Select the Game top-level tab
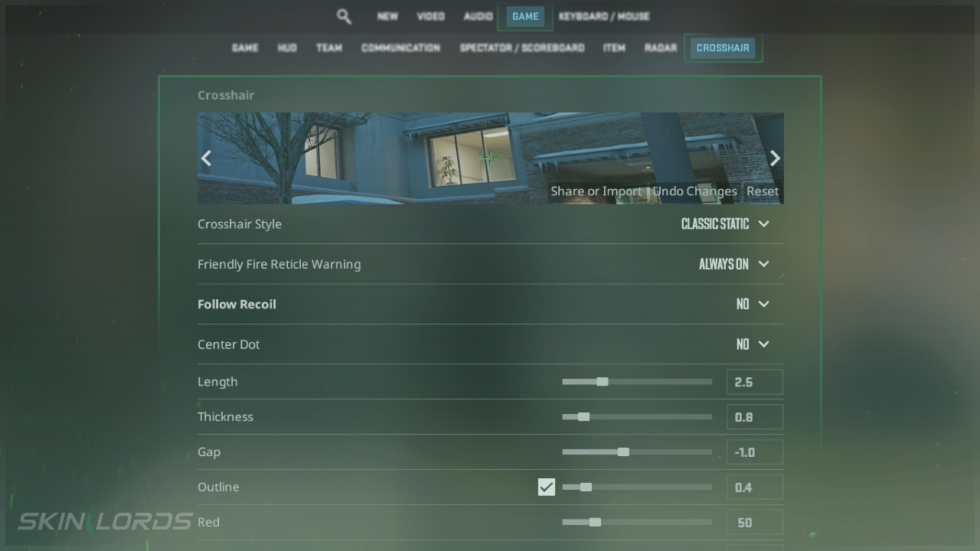Viewport: 980px width, 551px height. coord(525,16)
